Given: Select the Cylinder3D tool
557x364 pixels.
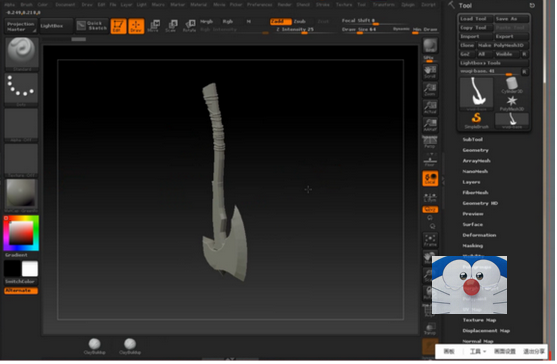Looking at the screenshot, I should pos(512,85).
